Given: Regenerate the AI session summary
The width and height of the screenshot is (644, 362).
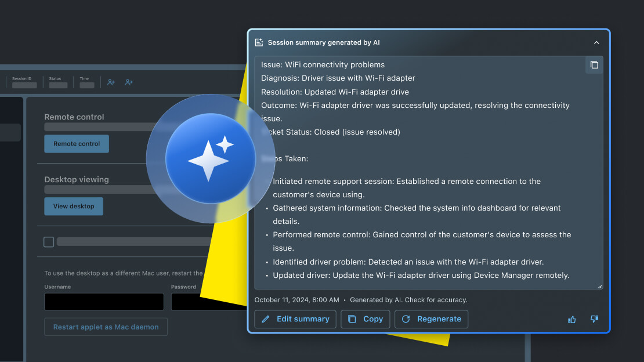Looking at the screenshot, I should pyautogui.click(x=431, y=319).
